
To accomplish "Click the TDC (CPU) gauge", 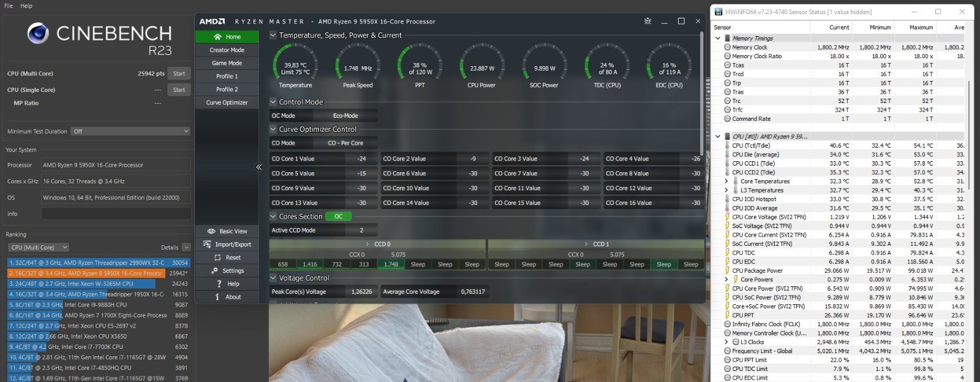I will tap(606, 64).
